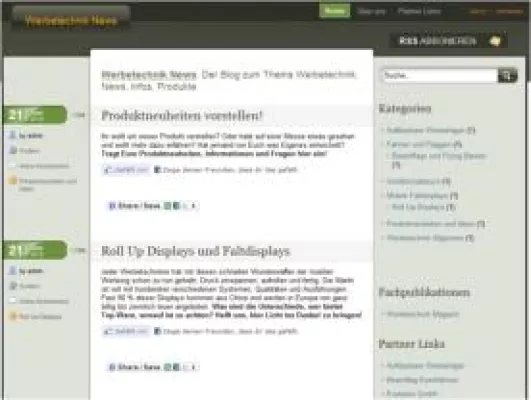This screenshot has height=400, width=531.
Task: Click the Werbetechnik News site logo
Action: coord(71,20)
